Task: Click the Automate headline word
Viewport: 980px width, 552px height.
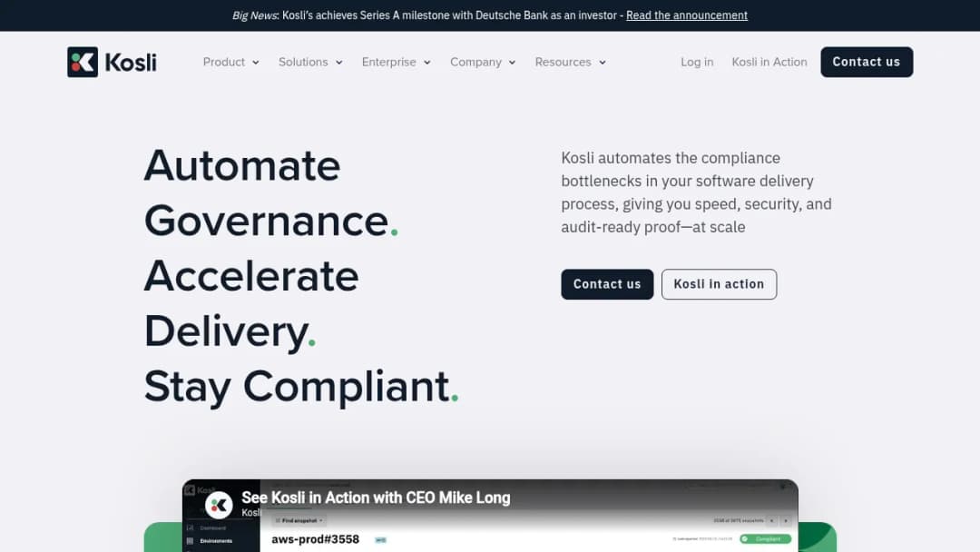Action: pos(242,165)
